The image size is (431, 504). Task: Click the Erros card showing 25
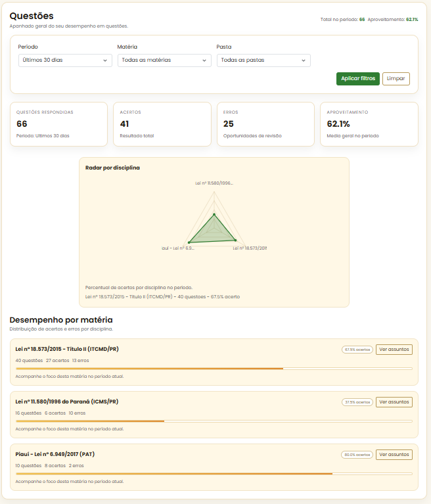tap(265, 124)
